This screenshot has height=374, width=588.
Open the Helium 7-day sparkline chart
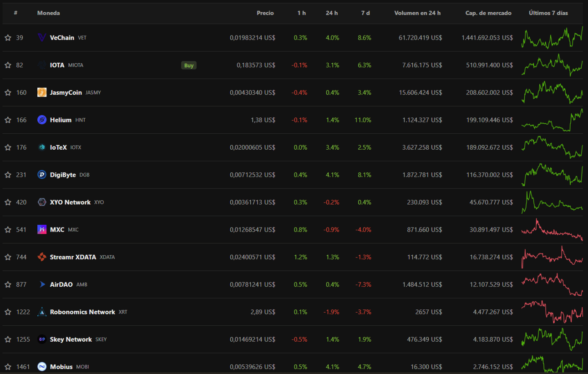click(552, 120)
